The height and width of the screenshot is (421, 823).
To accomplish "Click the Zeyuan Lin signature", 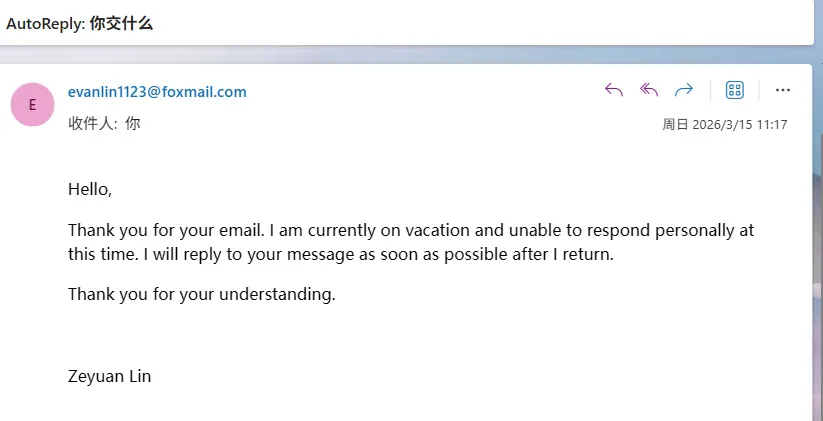I will coord(110,376).
